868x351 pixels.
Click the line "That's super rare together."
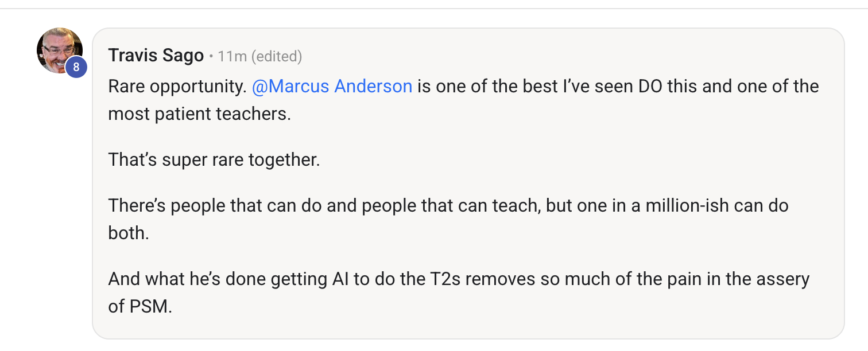tap(214, 159)
